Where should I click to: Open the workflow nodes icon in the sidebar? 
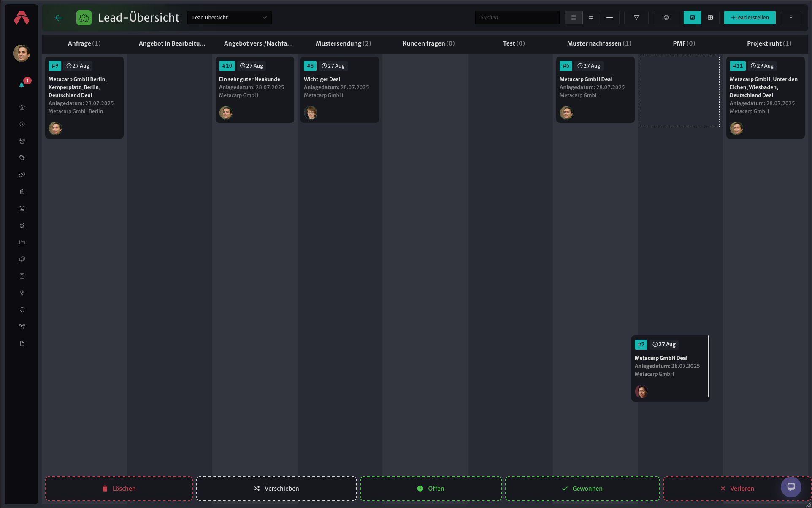pyautogui.click(x=22, y=327)
